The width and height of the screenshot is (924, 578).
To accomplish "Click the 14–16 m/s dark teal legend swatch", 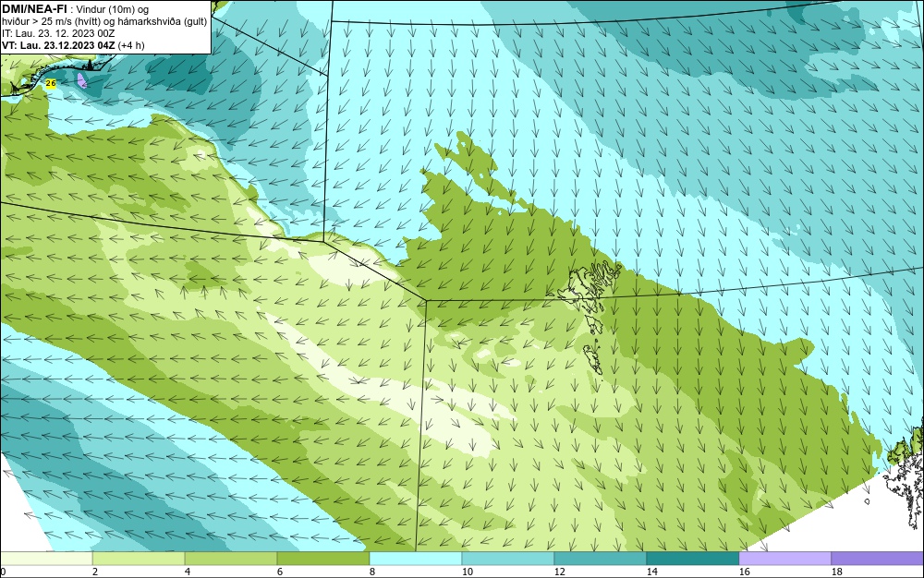I will pos(692,558).
